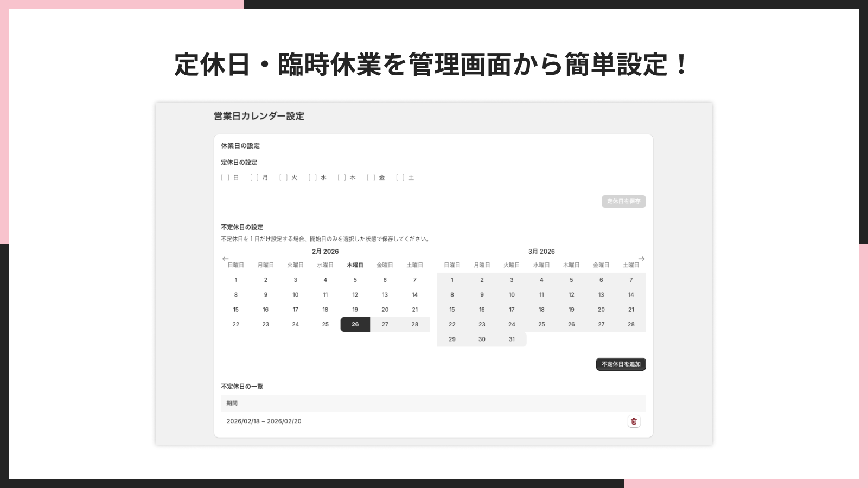Choose February 27 in the 2月 2026 calendar
The width and height of the screenshot is (868, 488).
385,324
